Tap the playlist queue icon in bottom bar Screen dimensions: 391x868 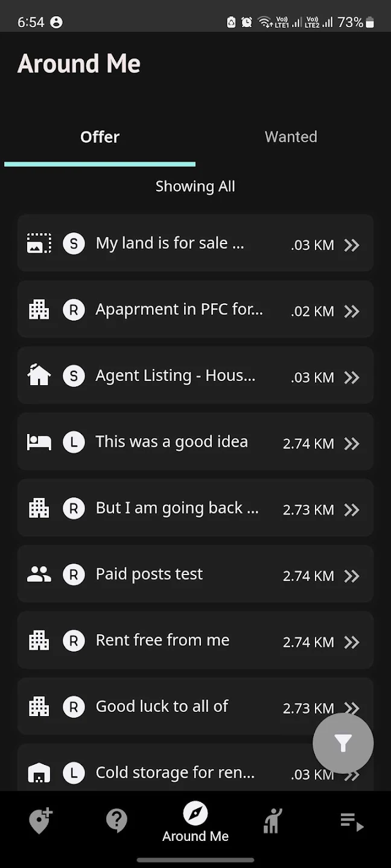352,822
